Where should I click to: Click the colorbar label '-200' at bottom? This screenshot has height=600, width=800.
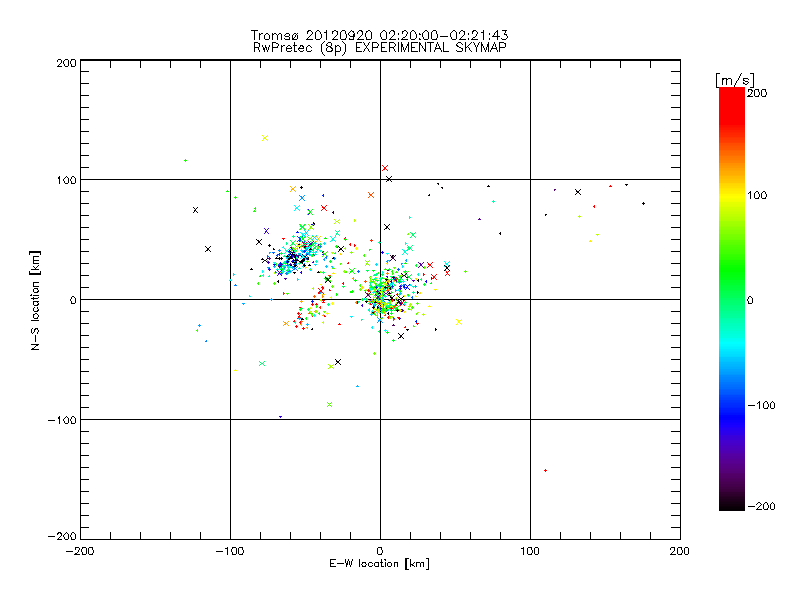click(x=761, y=506)
